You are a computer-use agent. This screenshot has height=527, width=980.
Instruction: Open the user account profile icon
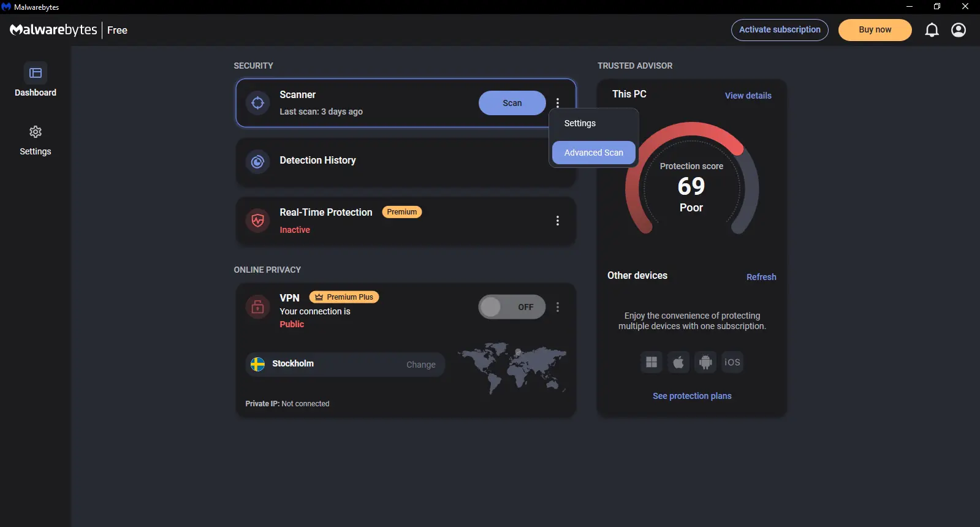pos(959,30)
